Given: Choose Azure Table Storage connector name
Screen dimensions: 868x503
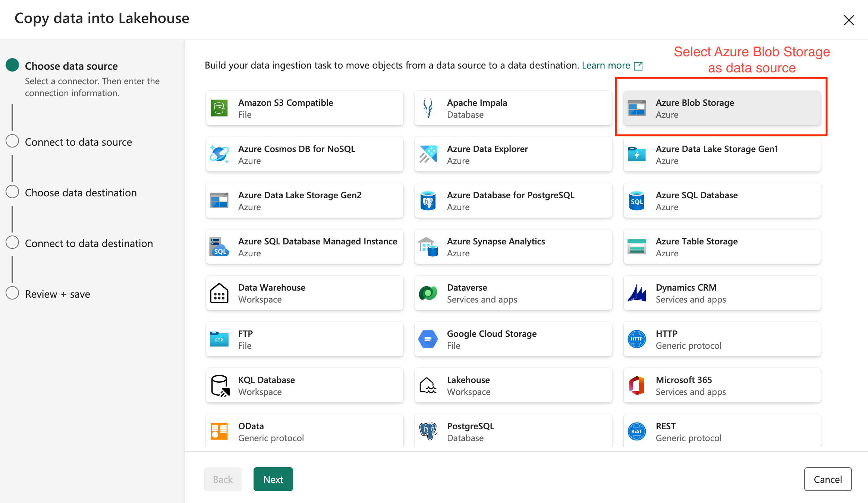Looking at the screenshot, I should coord(697,241).
